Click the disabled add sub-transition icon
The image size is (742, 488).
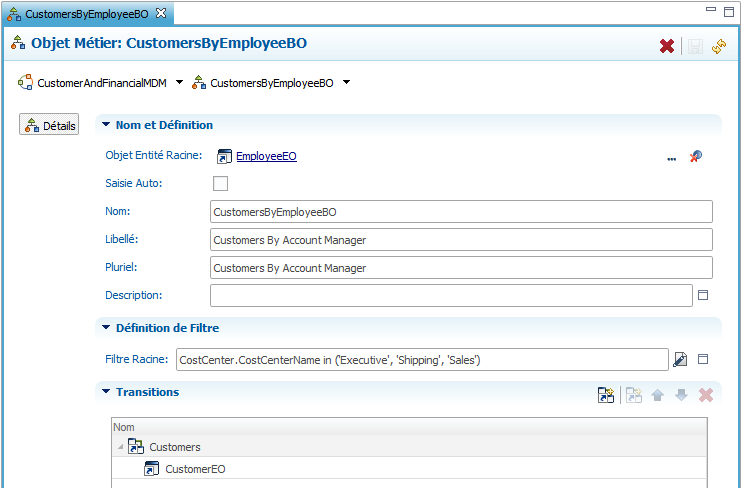(x=634, y=395)
